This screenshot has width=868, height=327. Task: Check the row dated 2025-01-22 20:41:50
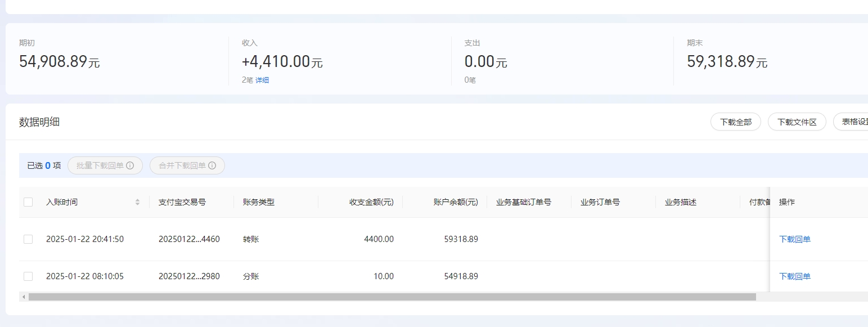point(28,239)
